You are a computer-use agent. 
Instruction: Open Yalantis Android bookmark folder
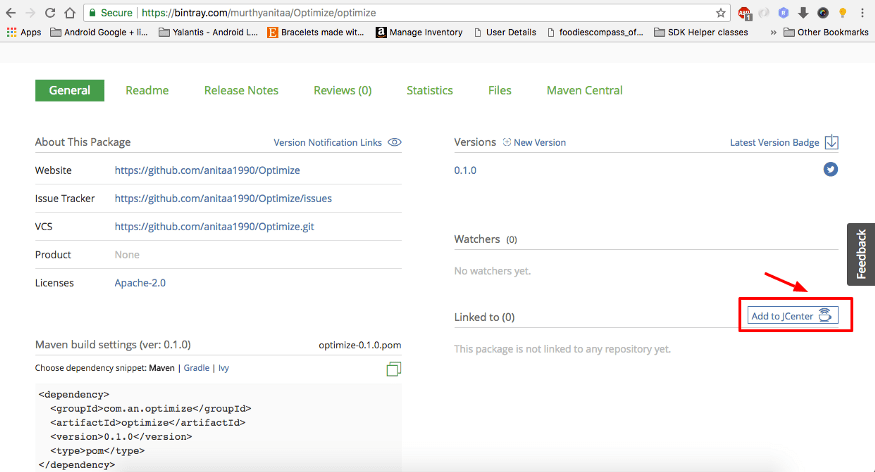[208, 32]
